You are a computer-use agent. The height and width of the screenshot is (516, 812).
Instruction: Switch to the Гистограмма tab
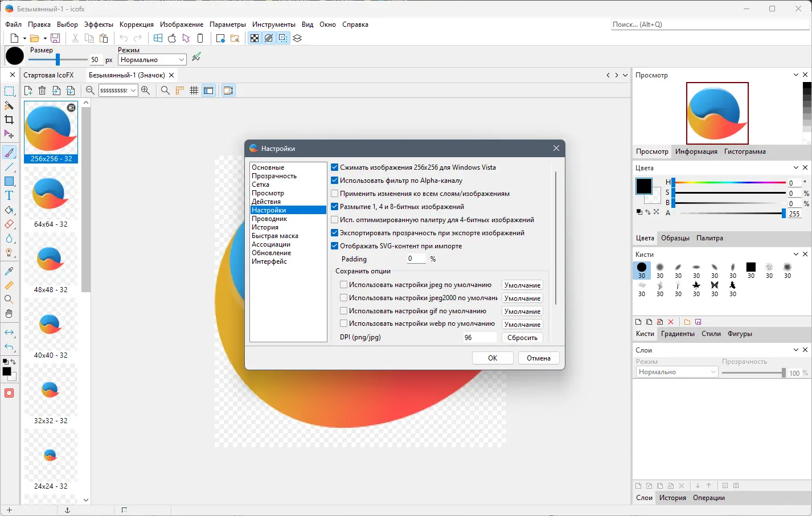[744, 151]
